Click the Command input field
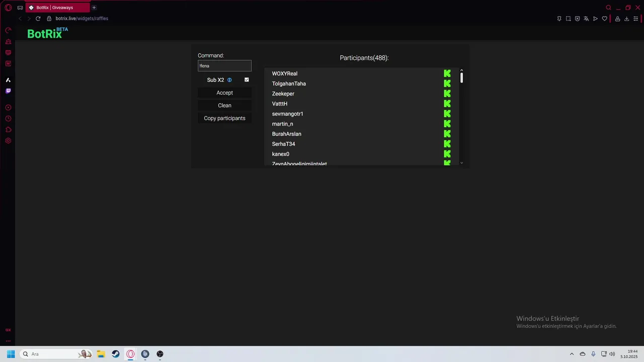Viewport: 644px width, 362px height. [224, 66]
